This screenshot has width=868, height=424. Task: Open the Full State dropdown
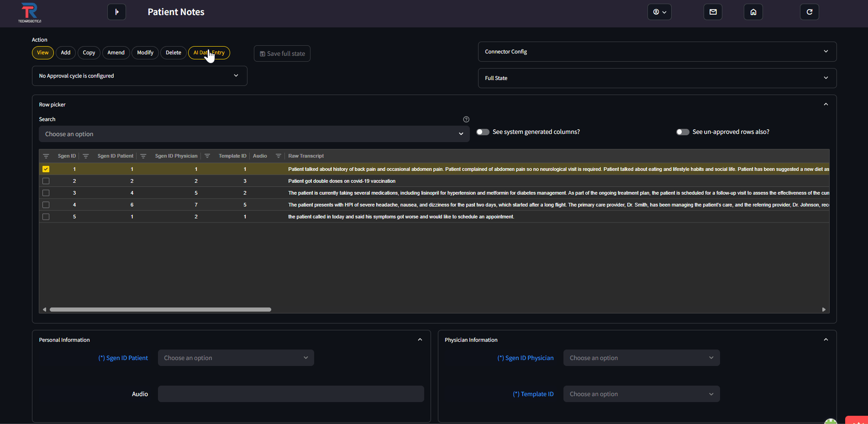coord(657,78)
